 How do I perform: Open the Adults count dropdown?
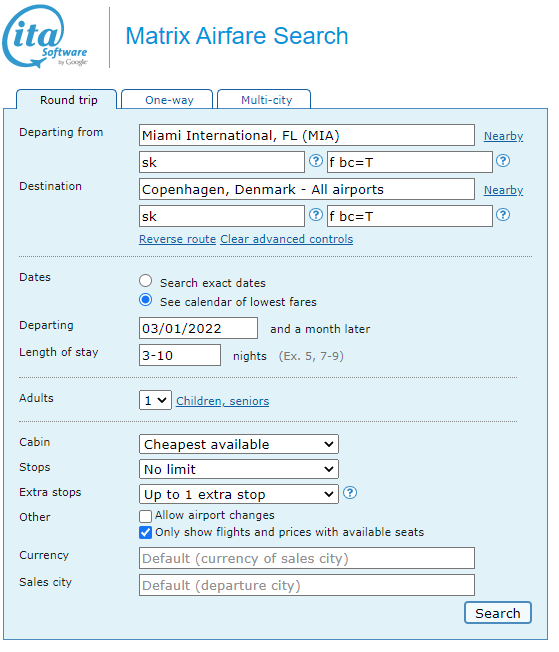pyautogui.click(x=155, y=400)
